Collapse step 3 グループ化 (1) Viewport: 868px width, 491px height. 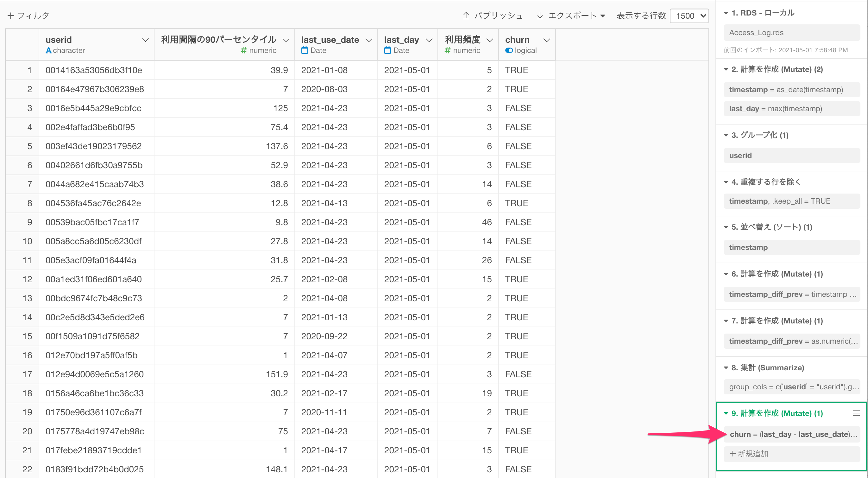click(x=726, y=135)
